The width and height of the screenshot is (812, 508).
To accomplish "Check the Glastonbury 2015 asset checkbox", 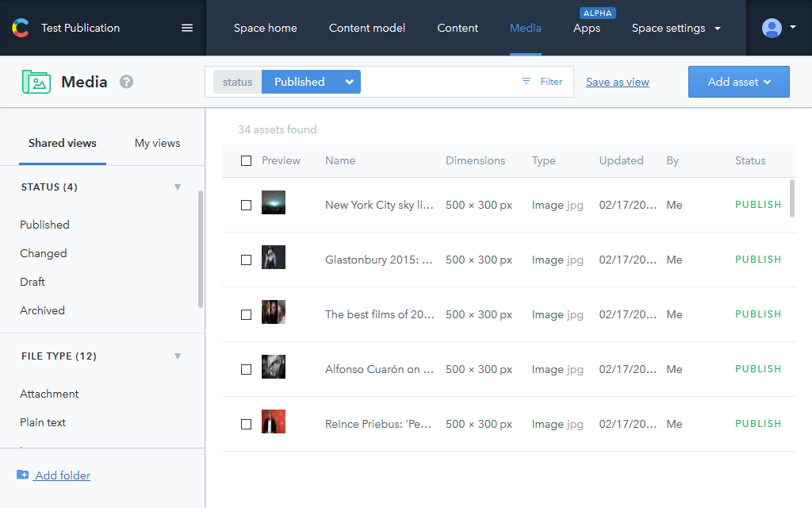I will tap(246, 260).
